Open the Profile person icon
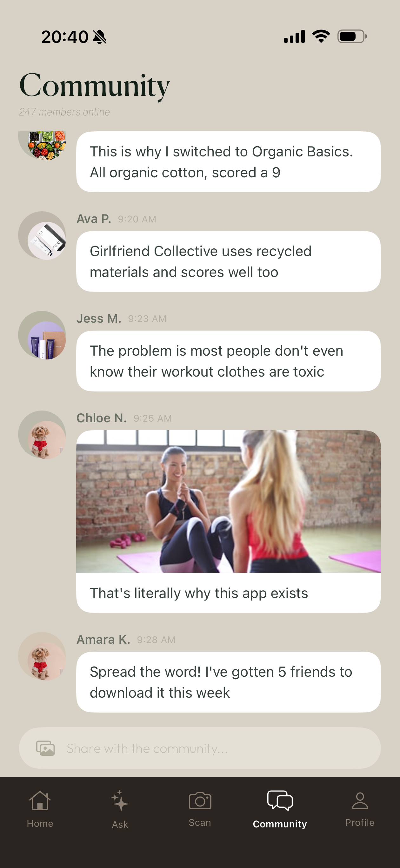The image size is (400, 868). tap(360, 801)
